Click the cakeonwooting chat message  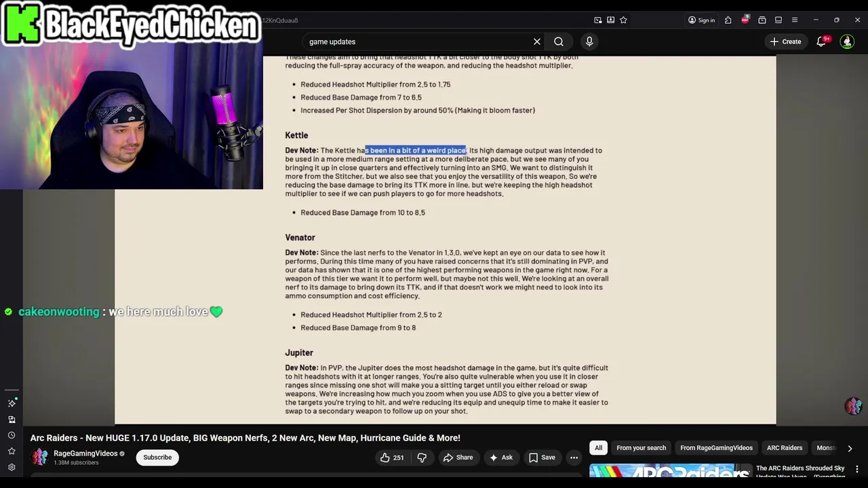(113, 312)
